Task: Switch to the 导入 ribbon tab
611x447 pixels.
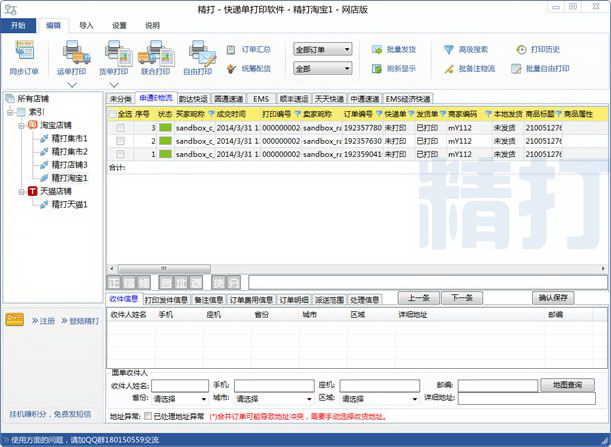Action: click(87, 26)
